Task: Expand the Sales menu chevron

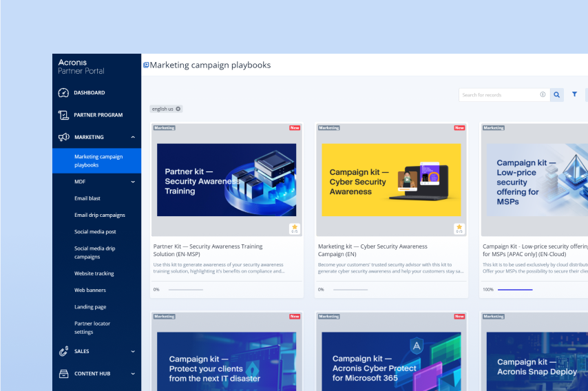Action: click(x=133, y=351)
